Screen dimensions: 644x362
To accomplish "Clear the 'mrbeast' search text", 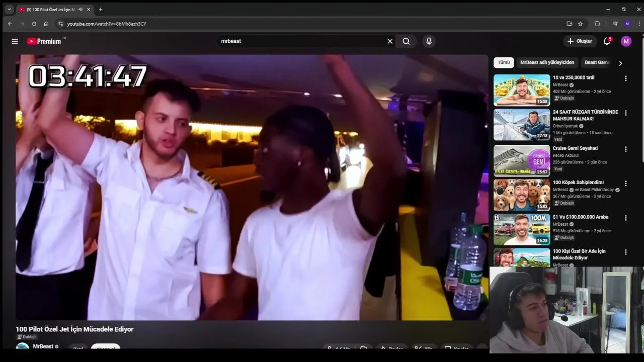I will pos(390,41).
